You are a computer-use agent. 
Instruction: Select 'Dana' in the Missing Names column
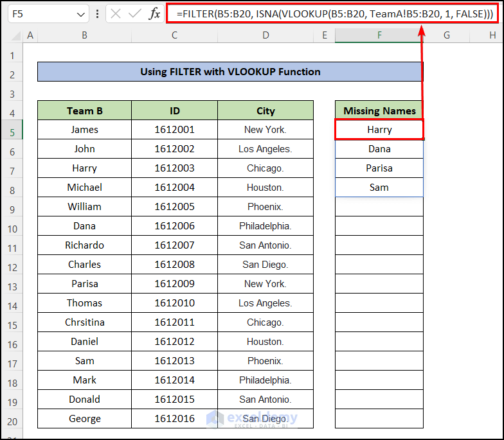tap(379, 149)
